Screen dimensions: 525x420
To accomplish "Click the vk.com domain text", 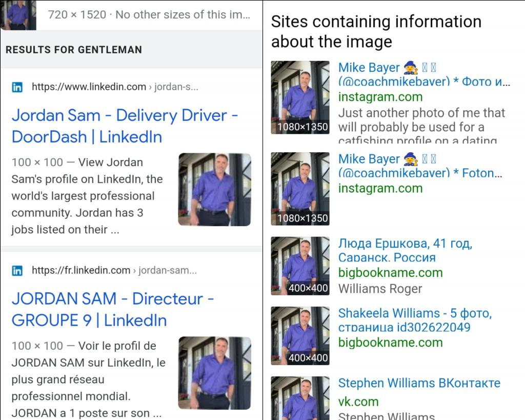I will click(x=358, y=402).
